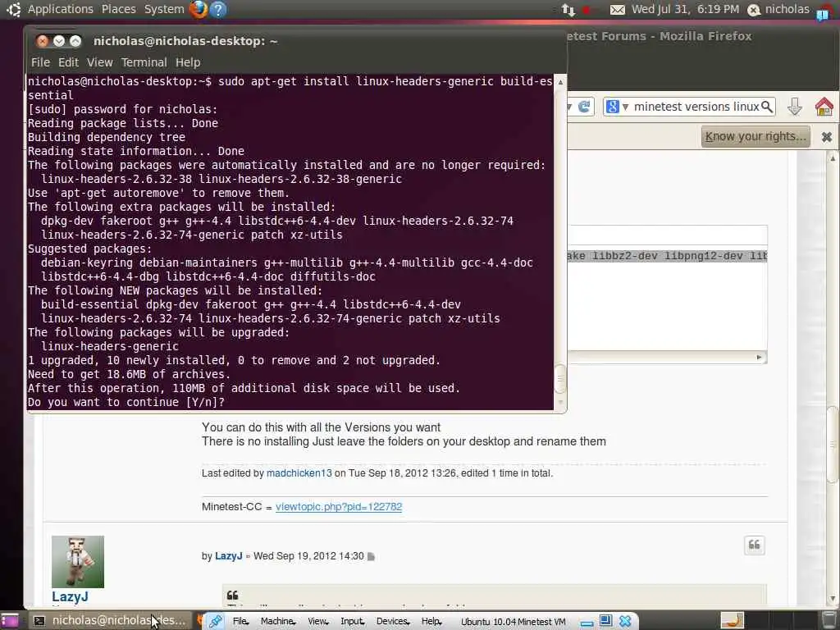Switch to nicholas terminal taskbar button

point(112,621)
